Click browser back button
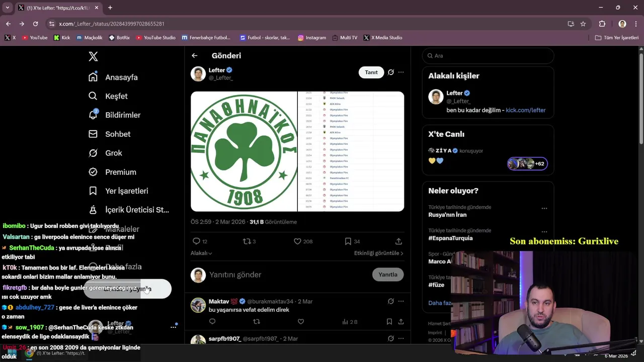The height and width of the screenshot is (362, 644). pyautogui.click(x=8, y=24)
